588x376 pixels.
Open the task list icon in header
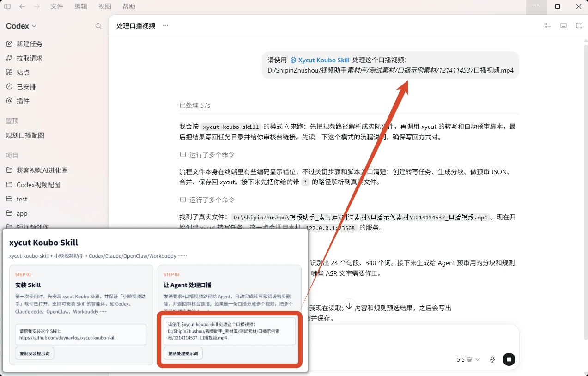[x=548, y=25]
